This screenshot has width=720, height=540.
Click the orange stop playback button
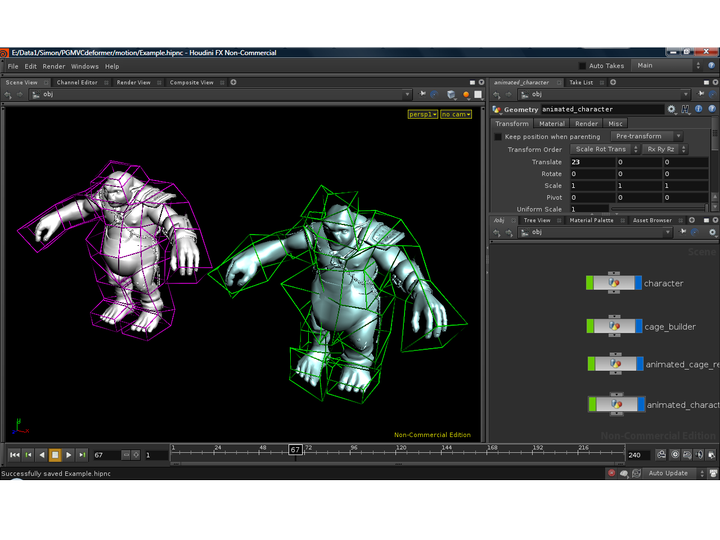pyautogui.click(x=55, y=455)
